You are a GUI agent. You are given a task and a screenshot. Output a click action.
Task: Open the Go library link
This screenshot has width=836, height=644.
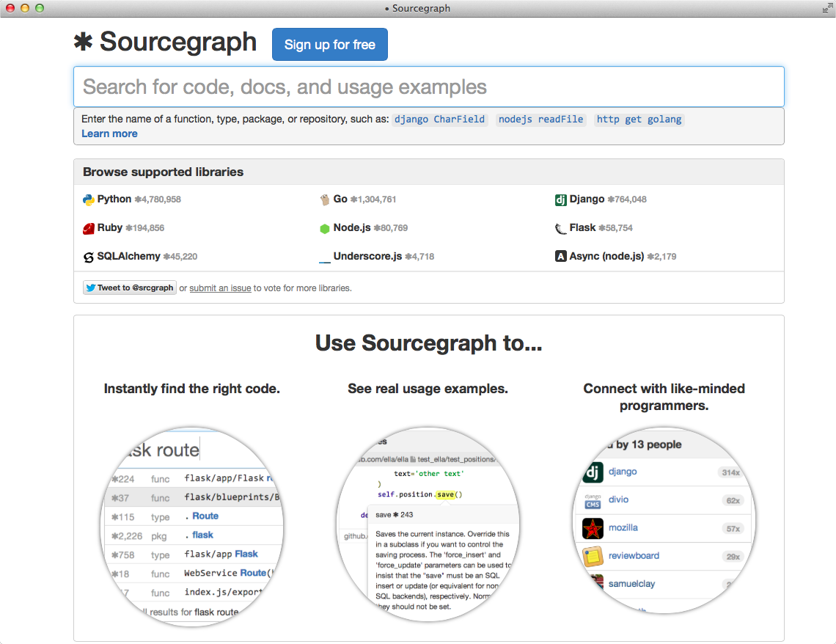point(340,199)
